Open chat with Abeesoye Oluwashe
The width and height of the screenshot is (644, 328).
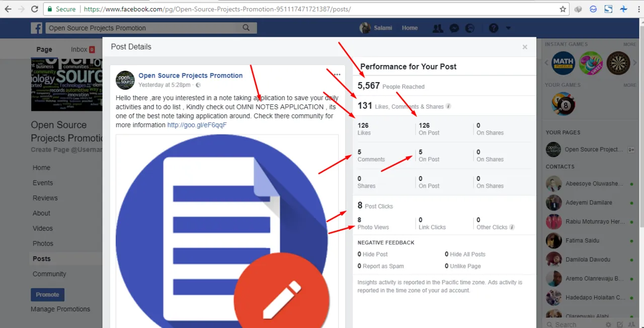click(590, 184)
